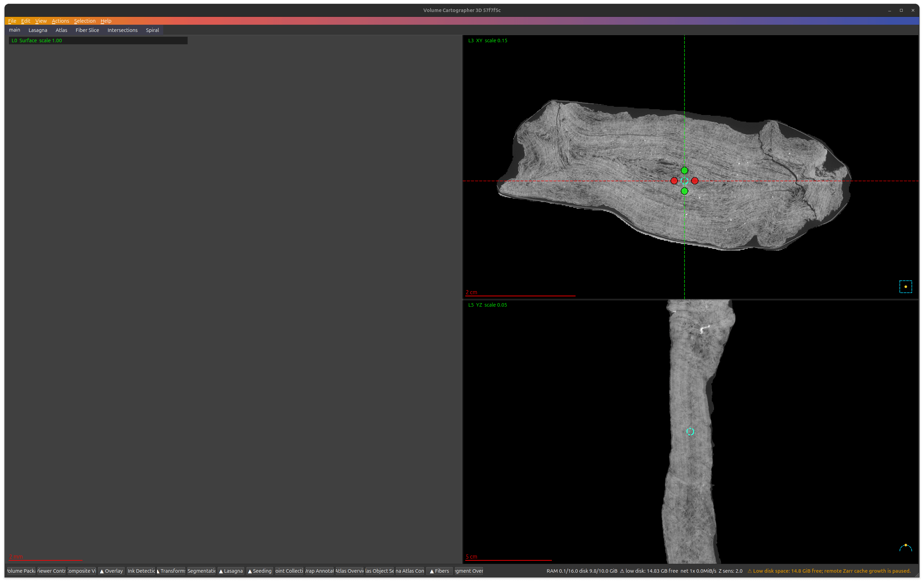924x583 pixels.
Task: Click the dashed-square orientation icon in XY view
Action: [905, 286]
